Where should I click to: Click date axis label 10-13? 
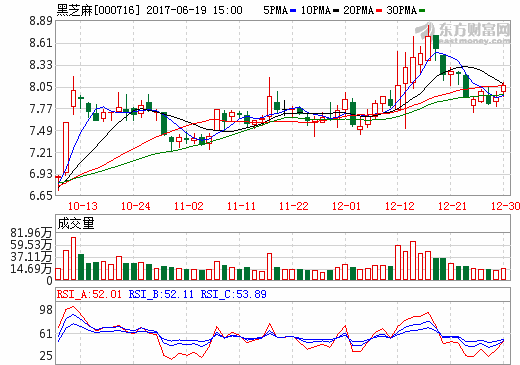pyautogui.click(x=83, y=206)
